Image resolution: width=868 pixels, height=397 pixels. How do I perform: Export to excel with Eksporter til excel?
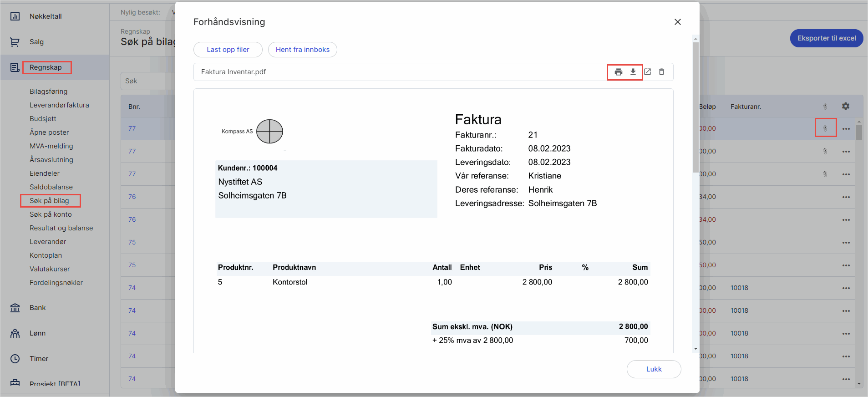[826, 38]
